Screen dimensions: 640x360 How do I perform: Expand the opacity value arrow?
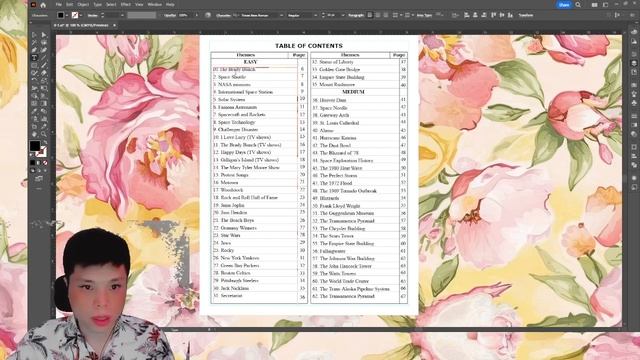coord(196,15)
